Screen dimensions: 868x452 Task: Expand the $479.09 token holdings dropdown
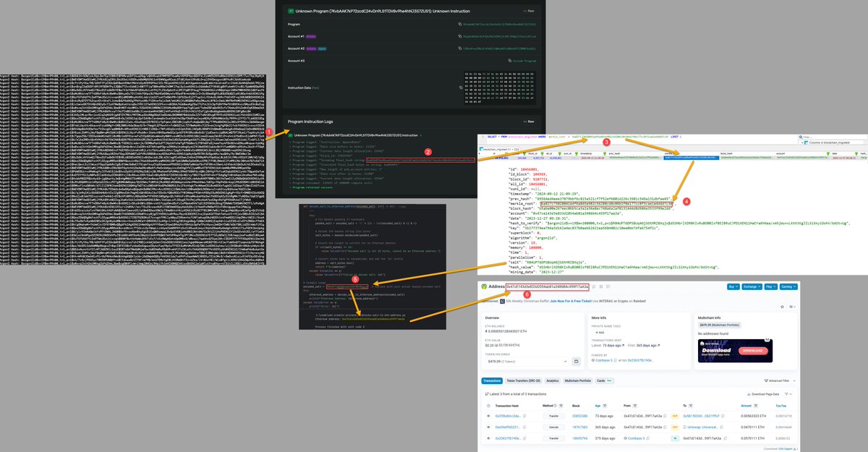(527, 362)
